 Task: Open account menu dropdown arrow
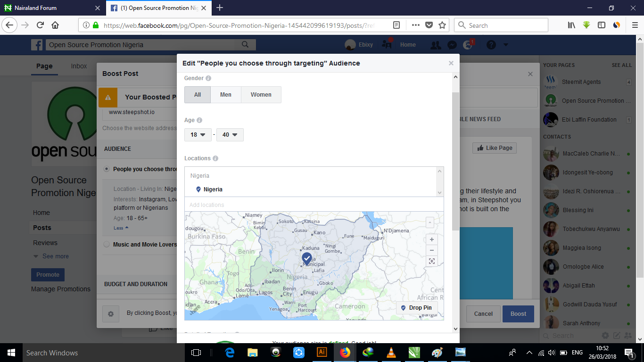tap(506, 45)
